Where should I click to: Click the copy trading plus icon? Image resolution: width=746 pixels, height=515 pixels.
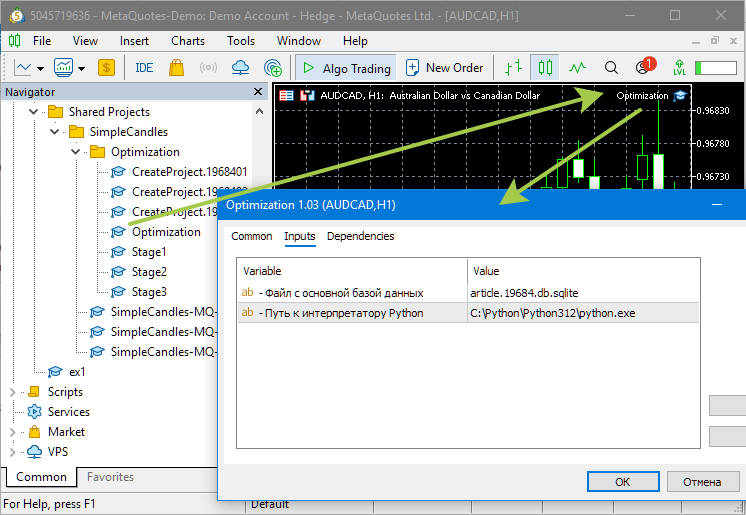[x=273, y=68]
